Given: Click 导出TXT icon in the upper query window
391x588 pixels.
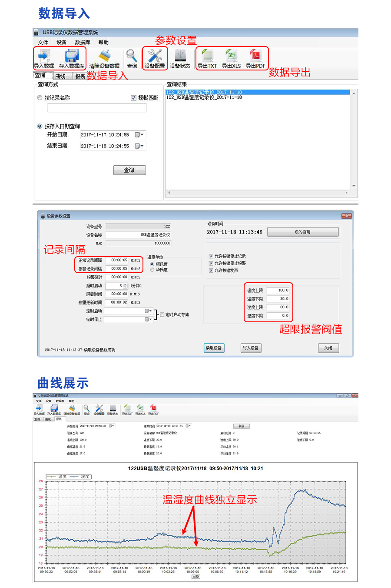Looking at the screenshot, I should pos(207,56).
